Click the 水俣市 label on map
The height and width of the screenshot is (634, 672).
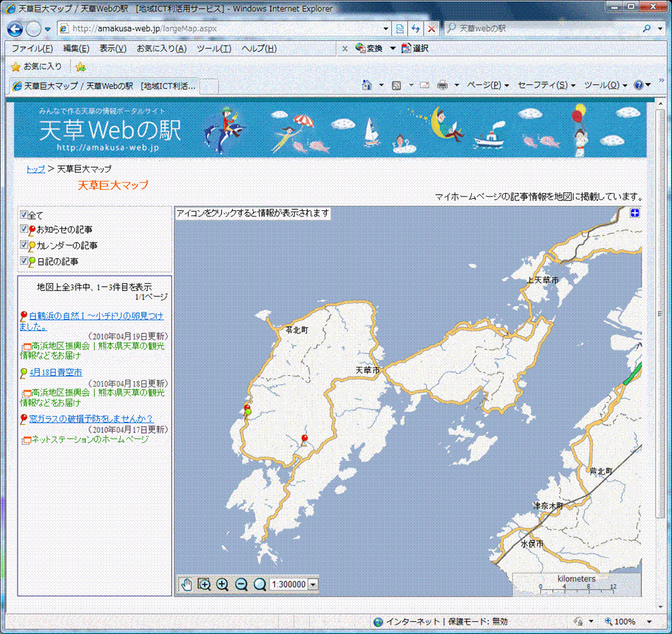(532, 543)
